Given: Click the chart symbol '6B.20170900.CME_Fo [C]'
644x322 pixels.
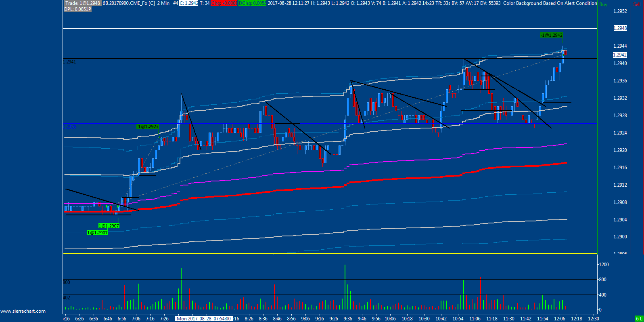Looking at the screenshot, I should 129,3.
